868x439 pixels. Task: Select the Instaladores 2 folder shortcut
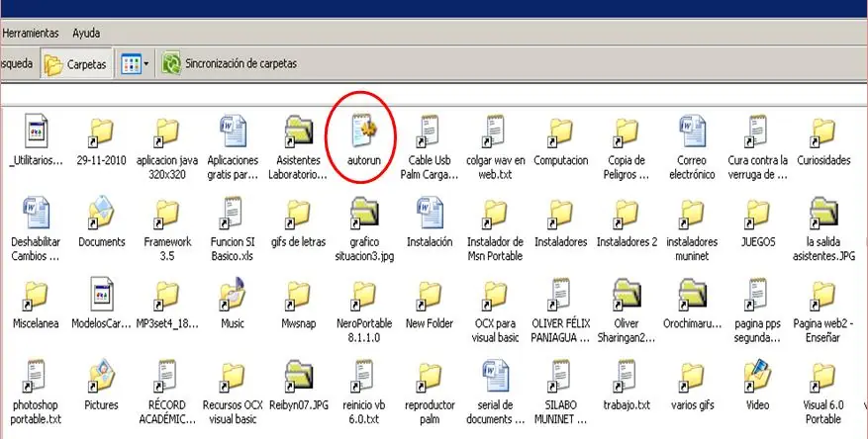click(627, 215)
